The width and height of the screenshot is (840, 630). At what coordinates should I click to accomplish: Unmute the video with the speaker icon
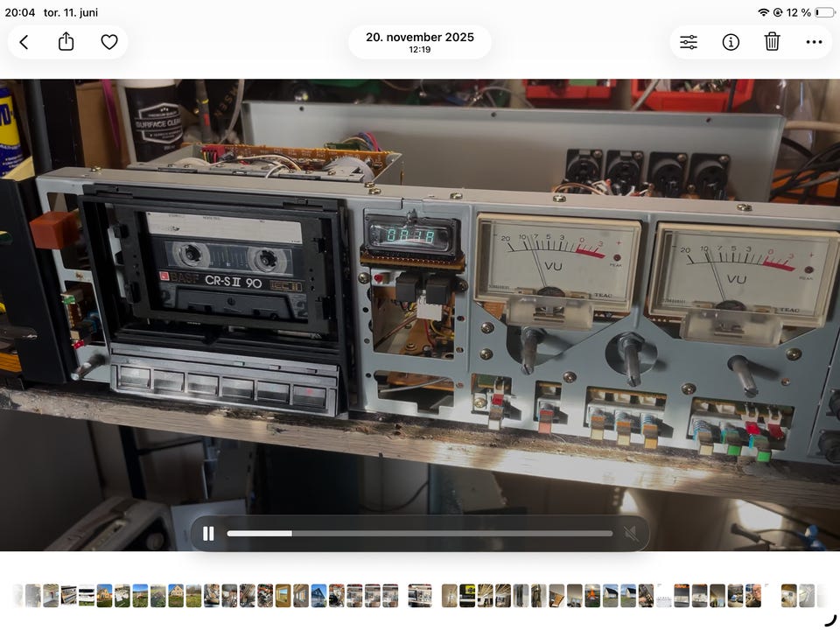[x=631, y=534]
